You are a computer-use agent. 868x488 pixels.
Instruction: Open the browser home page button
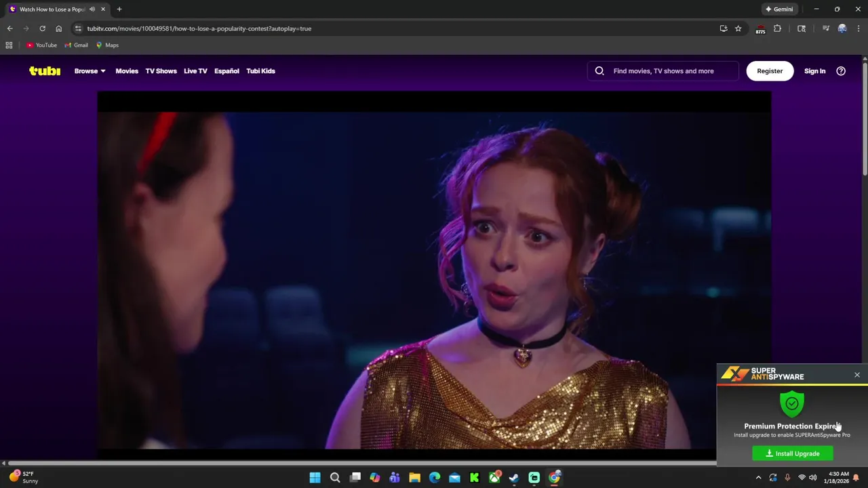click(x=58, y=28)
